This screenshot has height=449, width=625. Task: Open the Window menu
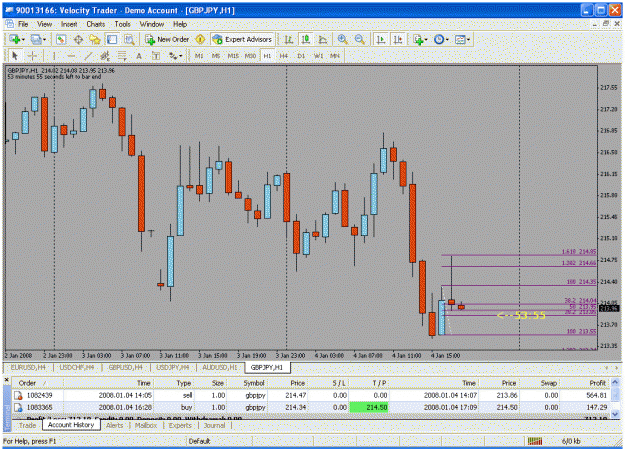click(x=151, y=24)
